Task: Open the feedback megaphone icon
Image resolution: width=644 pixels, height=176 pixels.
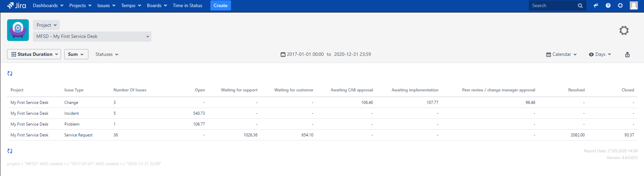Action: [x=596, y=5]
